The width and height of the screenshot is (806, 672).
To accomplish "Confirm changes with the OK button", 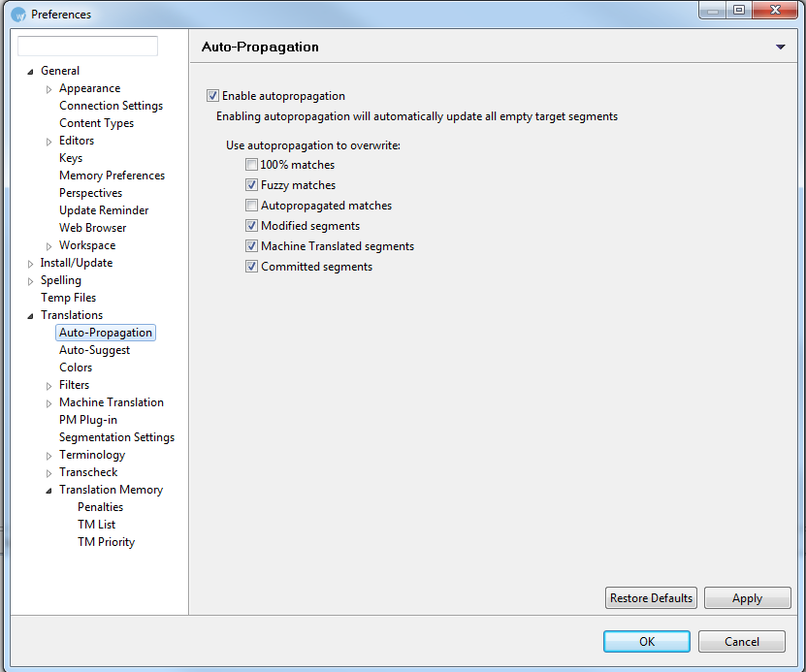I will pos(646,641).
